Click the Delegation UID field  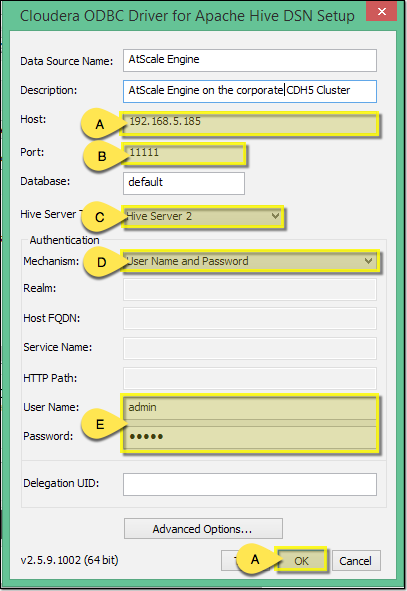[249, 484]
